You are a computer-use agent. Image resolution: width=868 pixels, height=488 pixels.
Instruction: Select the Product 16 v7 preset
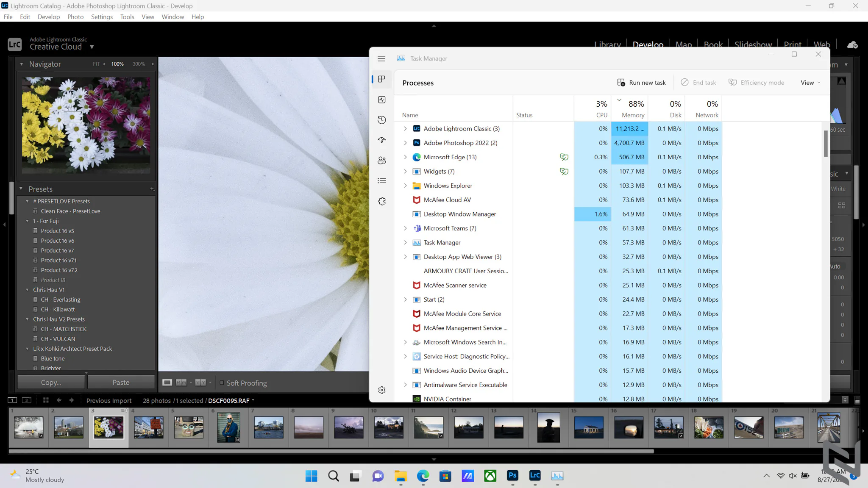click(57, 250)
